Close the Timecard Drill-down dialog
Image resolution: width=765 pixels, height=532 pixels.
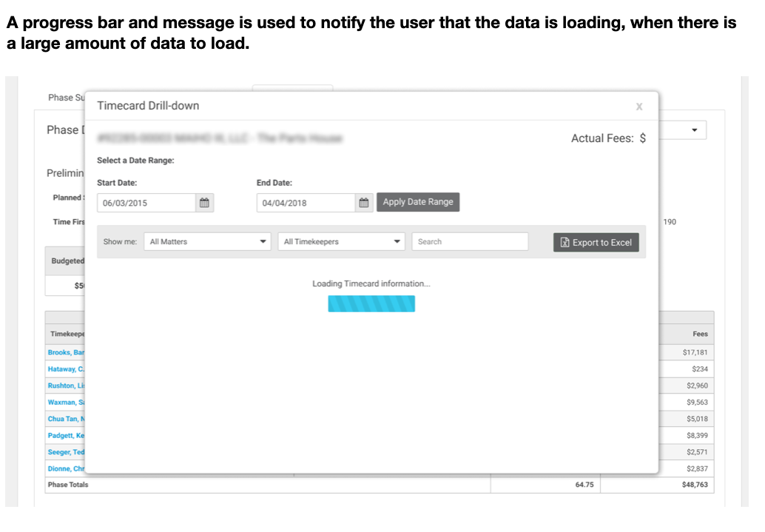click(x=639, y=107)
